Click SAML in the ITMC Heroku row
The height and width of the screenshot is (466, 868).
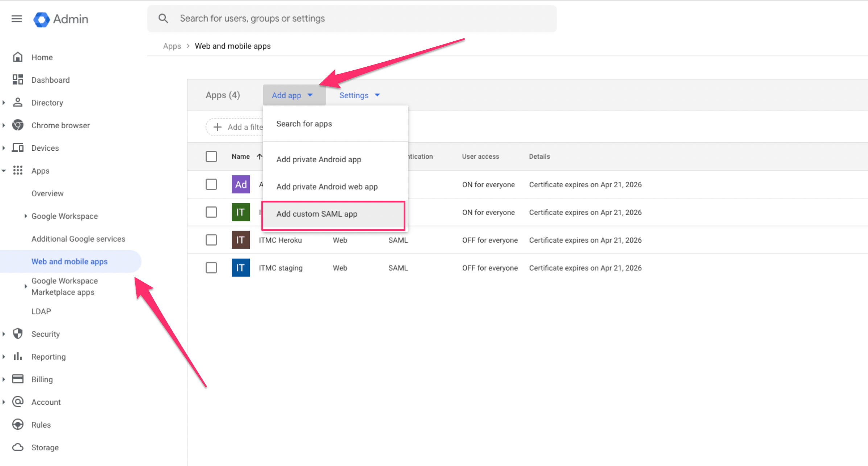click(398, 240)
